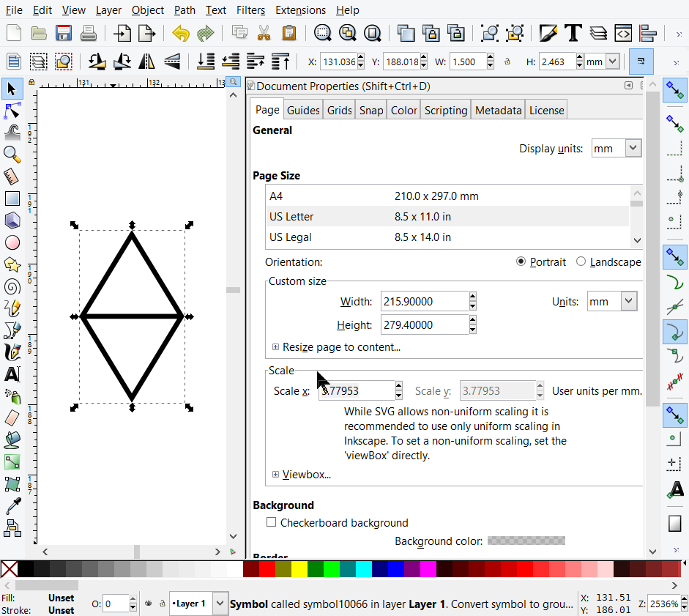Choose the Text tool in toolbox
689x616 pixels.
coord(12,374)
